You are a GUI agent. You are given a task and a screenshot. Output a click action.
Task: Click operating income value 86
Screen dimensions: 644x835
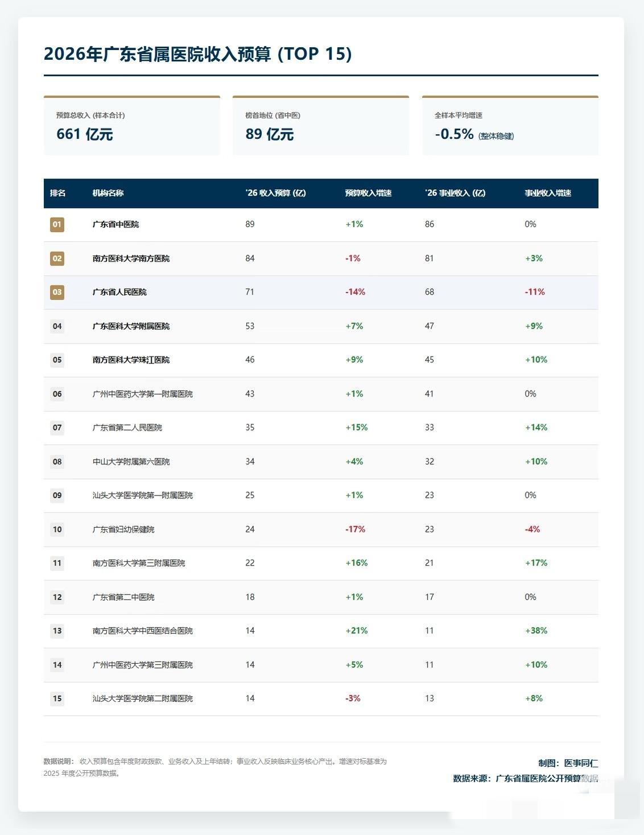pos(430,224)
